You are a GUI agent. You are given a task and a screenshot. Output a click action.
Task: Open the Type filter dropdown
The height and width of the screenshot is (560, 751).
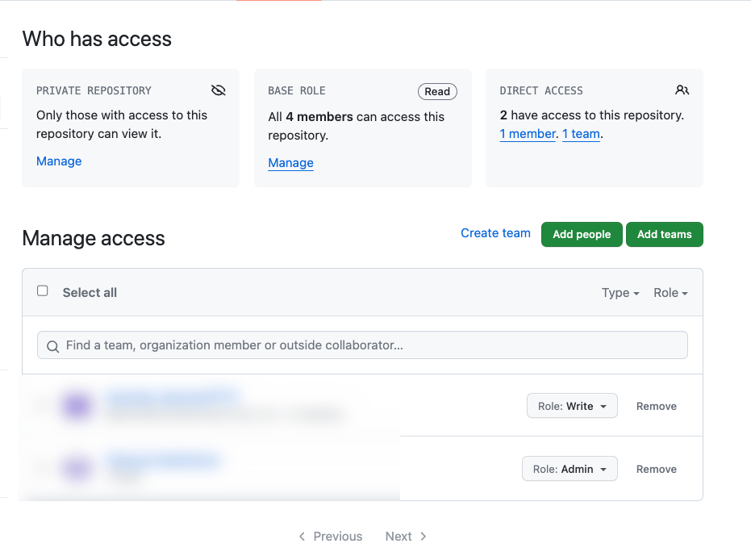pyautogui.click(x=620, y=292)
